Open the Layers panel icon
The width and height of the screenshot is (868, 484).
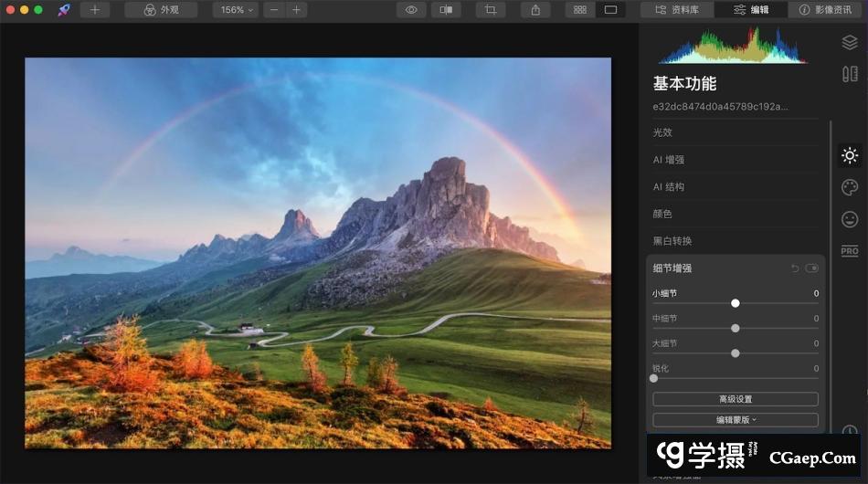click(x=849, y=42)
